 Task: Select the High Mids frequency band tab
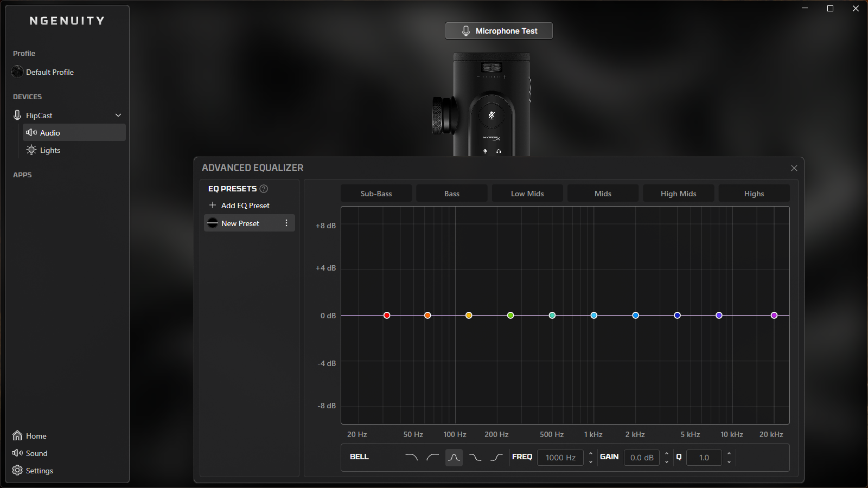click(x=678, y=194)
